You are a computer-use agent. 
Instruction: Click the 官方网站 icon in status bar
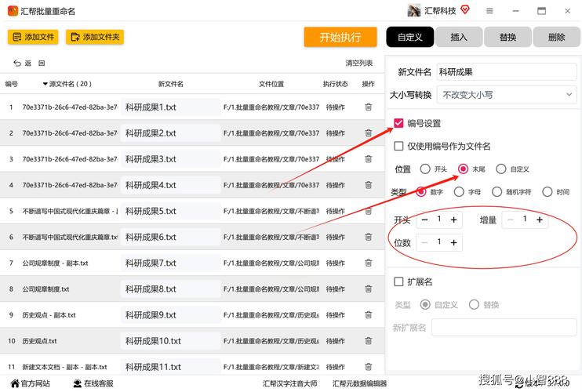pos(13,383)
